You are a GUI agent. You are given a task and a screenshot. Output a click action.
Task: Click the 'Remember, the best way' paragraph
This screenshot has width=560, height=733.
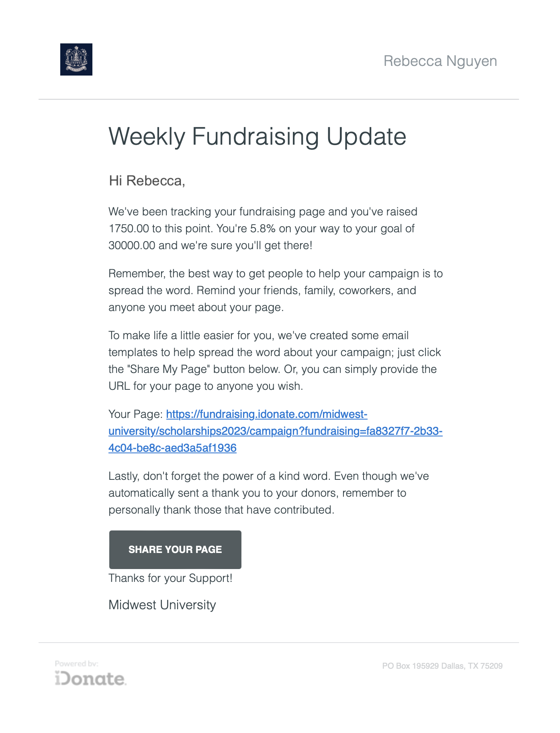[276, 290]
